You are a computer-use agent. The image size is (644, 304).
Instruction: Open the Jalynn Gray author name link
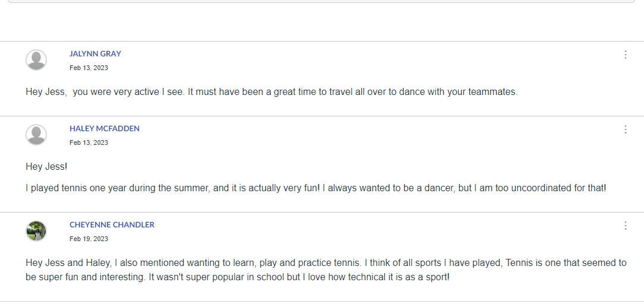click(x=95, y=53)
